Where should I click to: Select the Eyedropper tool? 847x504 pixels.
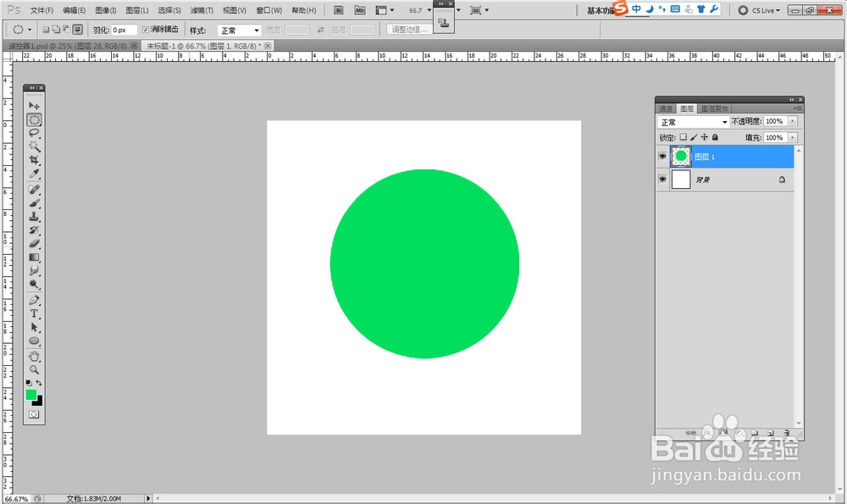[34, 174]
